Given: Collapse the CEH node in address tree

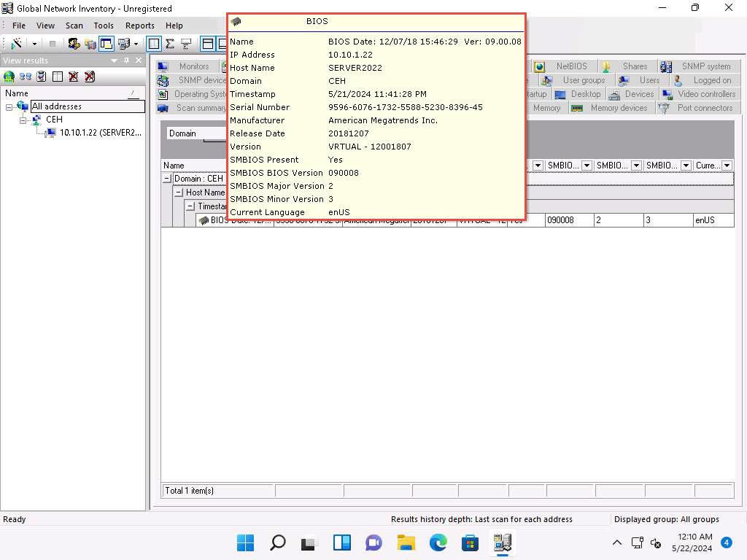Looking at the screenshot, I should (x=23, y=120).
